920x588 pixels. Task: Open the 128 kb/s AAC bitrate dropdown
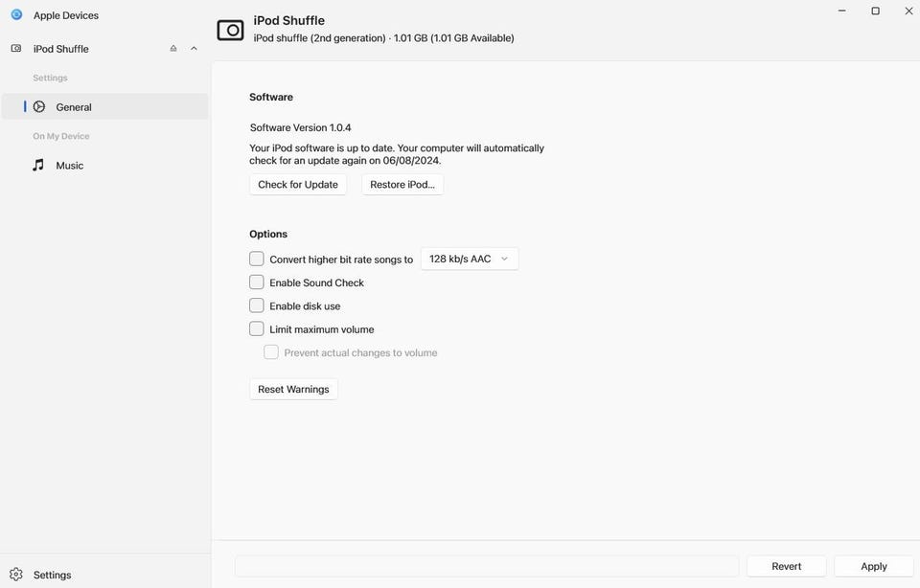pyautogui.click(x=470, y=259)
